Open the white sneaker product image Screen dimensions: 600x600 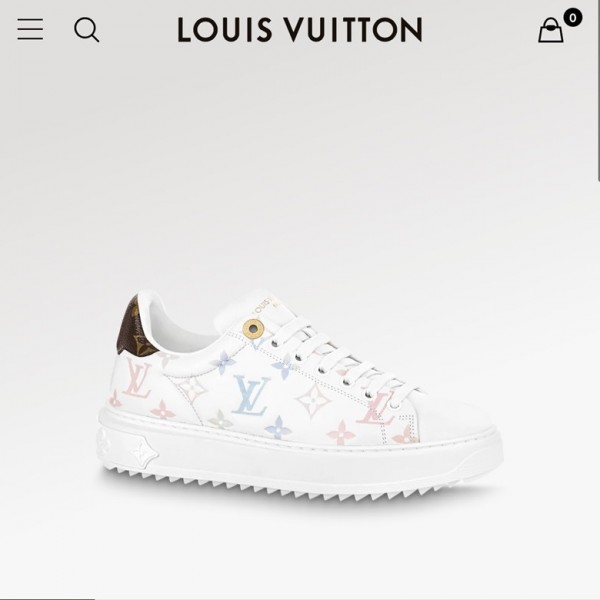tap(300, 397)
